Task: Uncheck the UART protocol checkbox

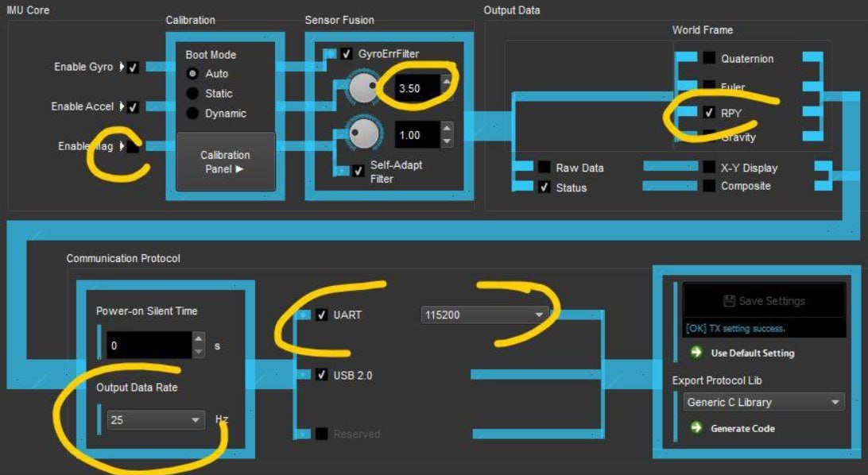Action: click(x=321, y=315)
